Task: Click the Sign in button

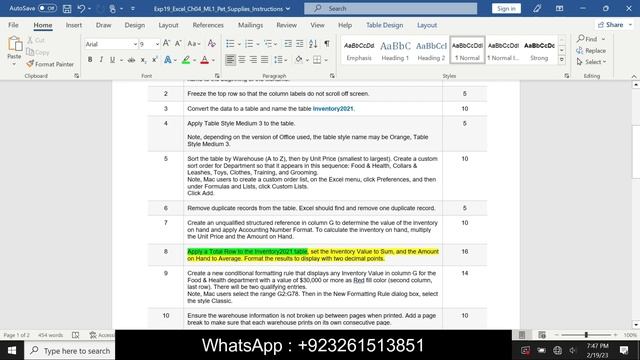Action: tap(507, 9)
